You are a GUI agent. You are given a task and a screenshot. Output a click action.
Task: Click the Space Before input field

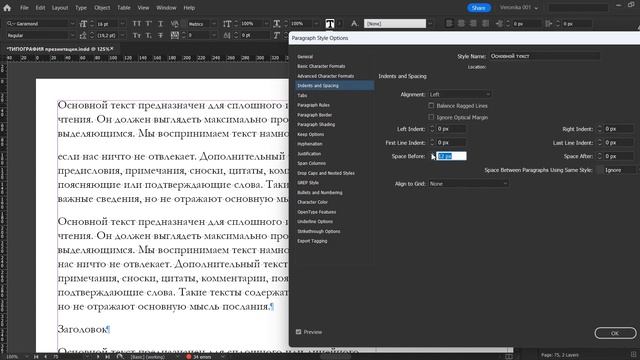tap(451, 156)
